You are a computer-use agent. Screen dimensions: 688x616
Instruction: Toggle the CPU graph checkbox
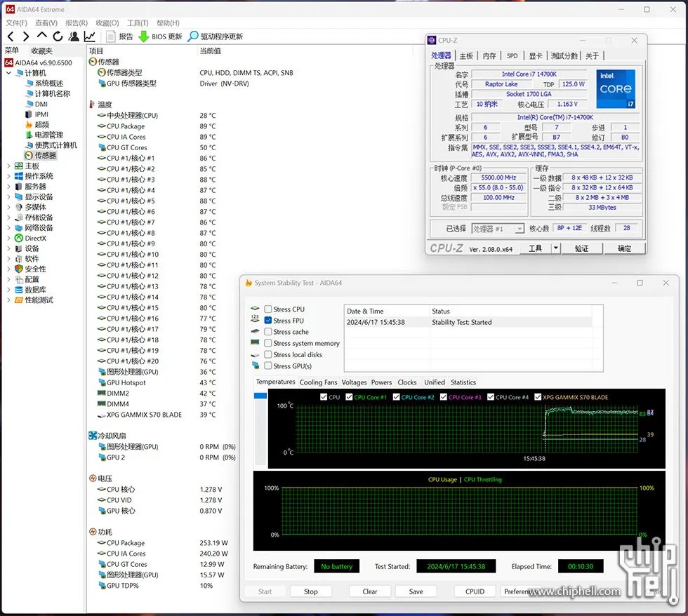[x=324, y=397]
